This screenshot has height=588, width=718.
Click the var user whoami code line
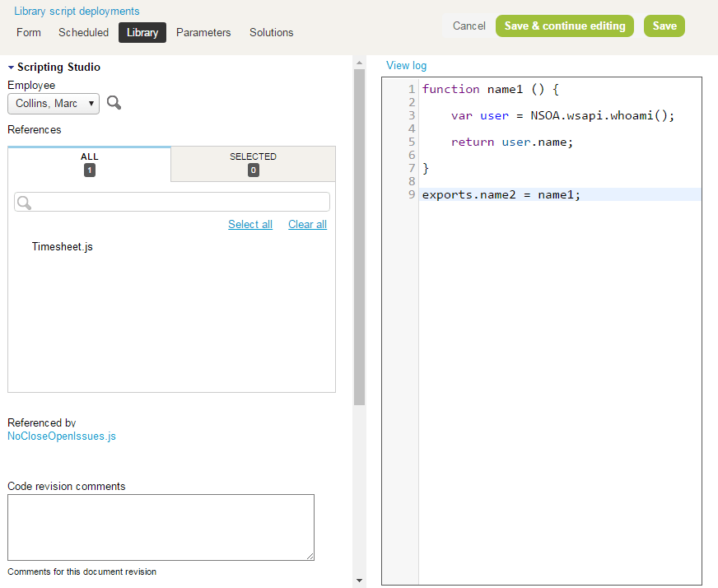tap(562, 115)
